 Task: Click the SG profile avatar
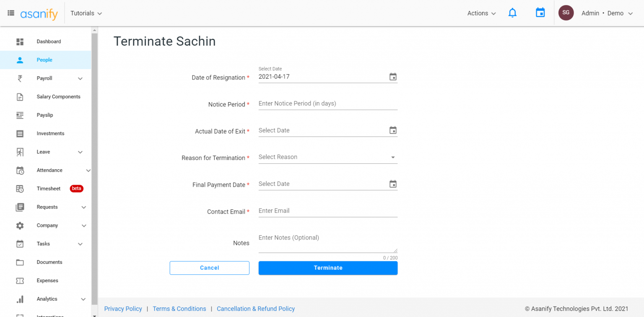click(x=566, y=13)
